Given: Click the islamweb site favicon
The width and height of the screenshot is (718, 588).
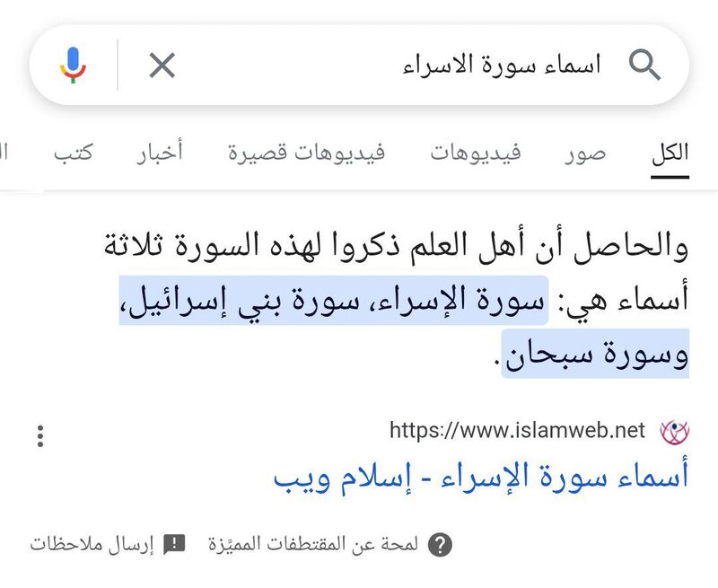Looking at the screenshot, I should (674, 432).
